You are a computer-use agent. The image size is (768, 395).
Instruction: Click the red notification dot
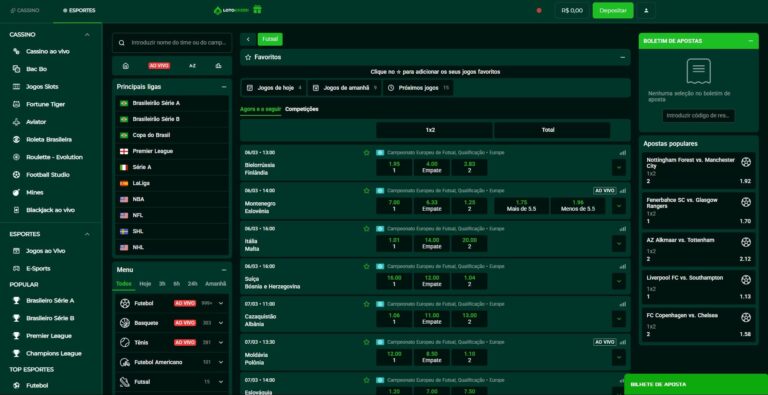tap(539, 10)
